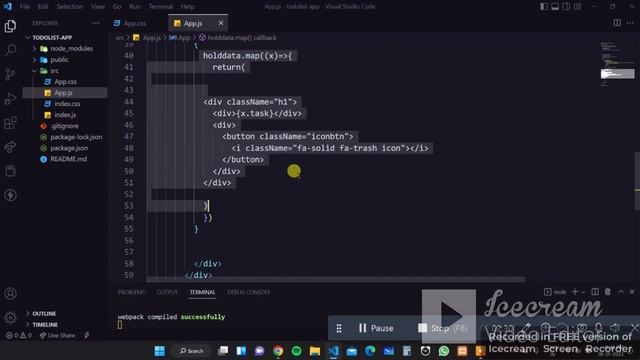
Task: Open the Thunder Client lightning icon
Action: pyautogui.click(x=10, y=195)
